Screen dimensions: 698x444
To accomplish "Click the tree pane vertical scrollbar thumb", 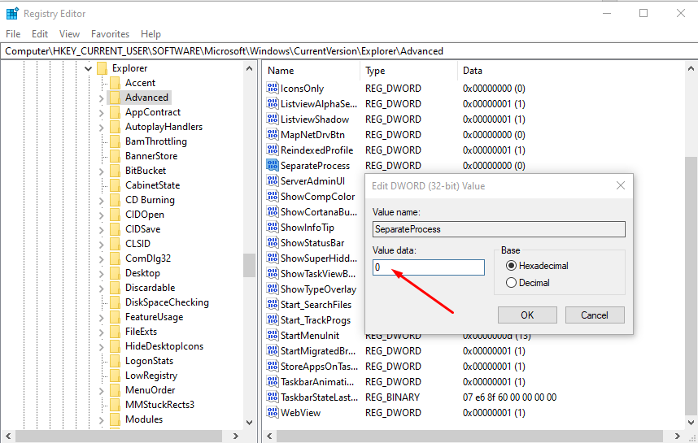I will pos(249,265).
